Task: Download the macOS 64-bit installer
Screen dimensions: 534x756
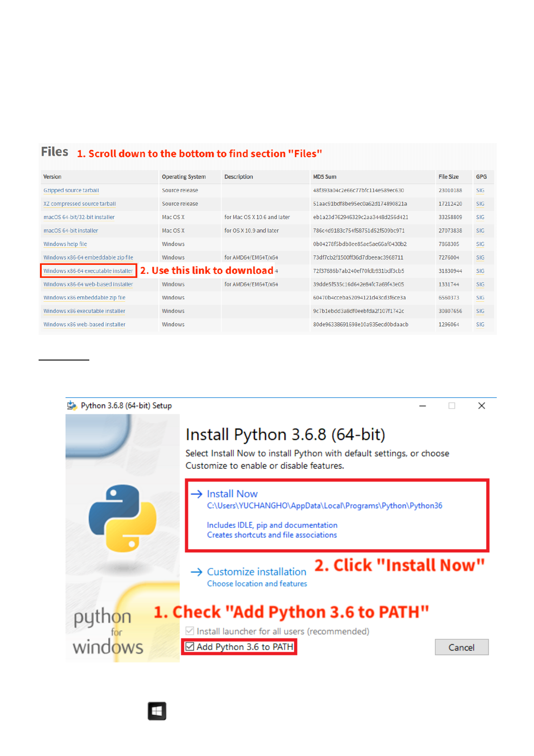Action: tap(70, 231)
